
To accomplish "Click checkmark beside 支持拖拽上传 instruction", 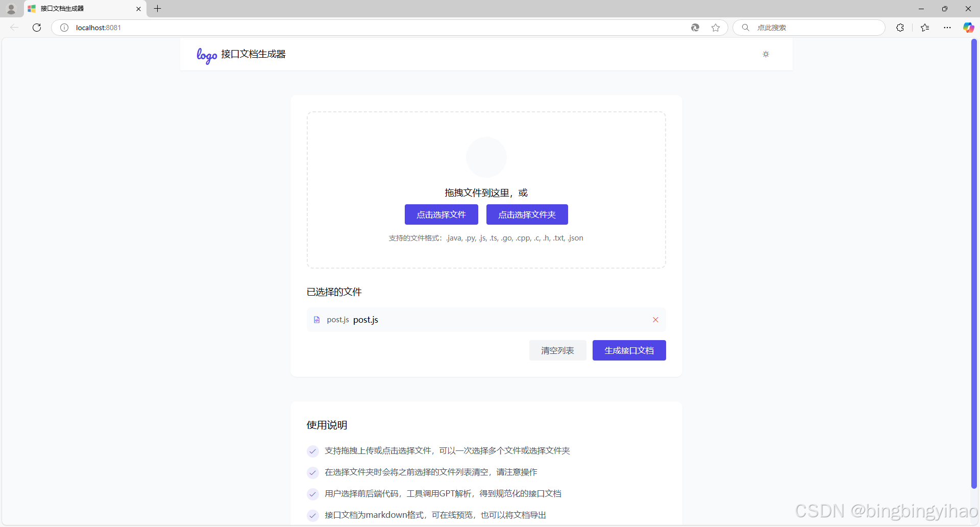I will click(x=313, y=451).
